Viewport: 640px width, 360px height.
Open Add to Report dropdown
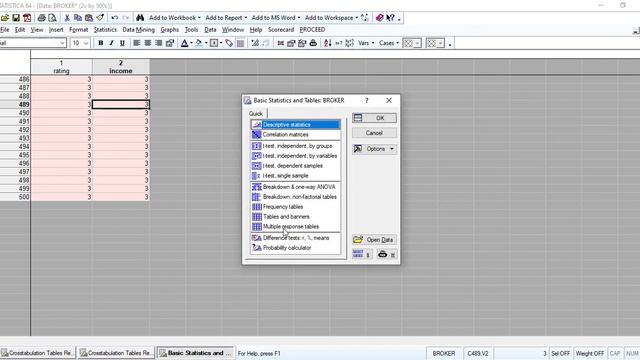pos(226,18)
